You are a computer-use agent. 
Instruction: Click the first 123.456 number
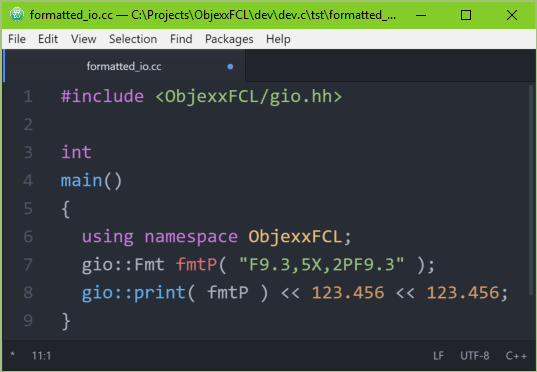click(x=348, y=293)
